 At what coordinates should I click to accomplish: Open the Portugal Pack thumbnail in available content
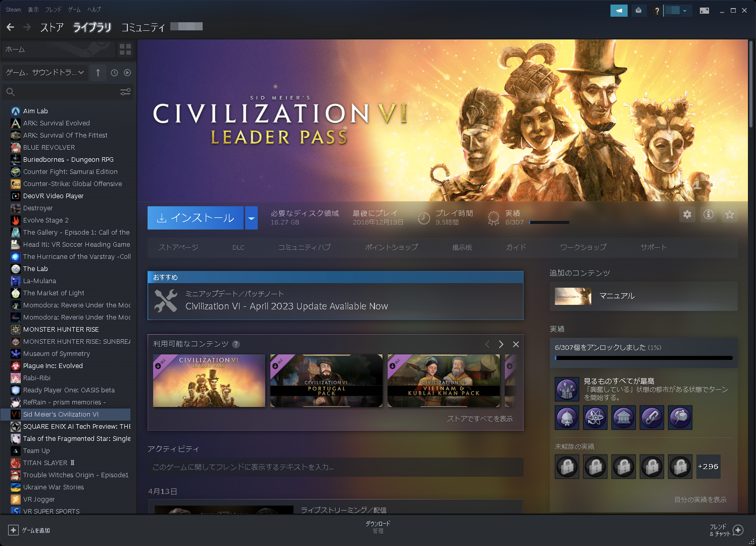tap(326, 381)
